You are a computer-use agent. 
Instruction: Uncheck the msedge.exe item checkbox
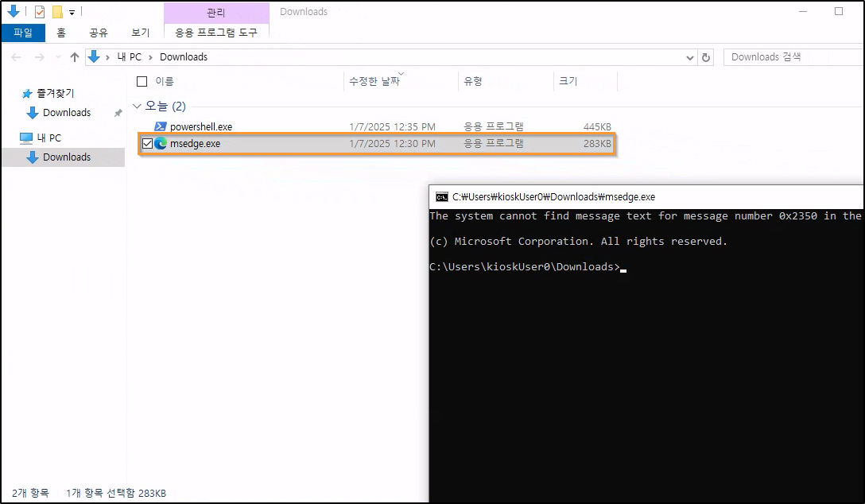coord(147,144)
